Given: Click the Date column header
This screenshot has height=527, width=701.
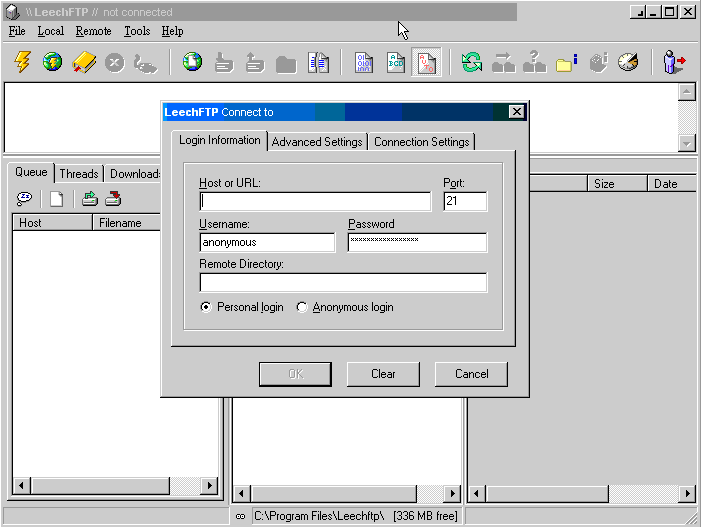Looking at the screenshot, I should (672, 184).
